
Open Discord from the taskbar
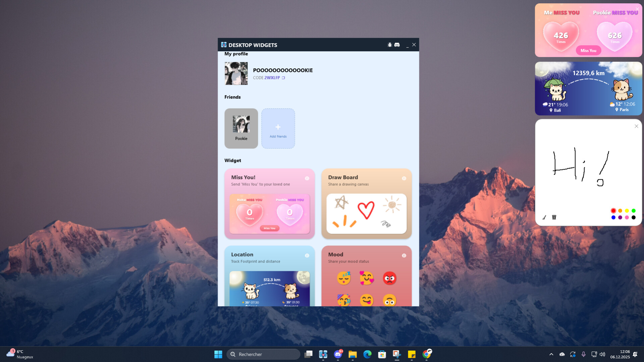tap(338, 354)
